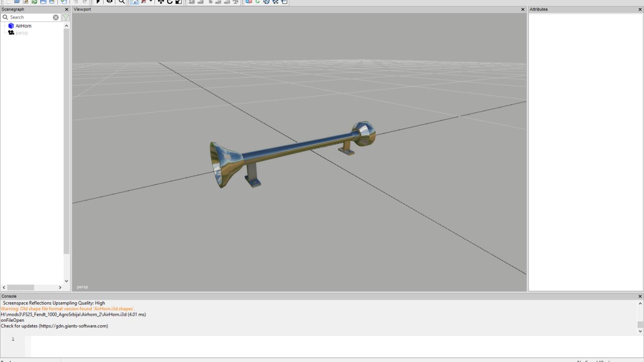Select the AirHorn node in Scenegraph

coord(23,26)
